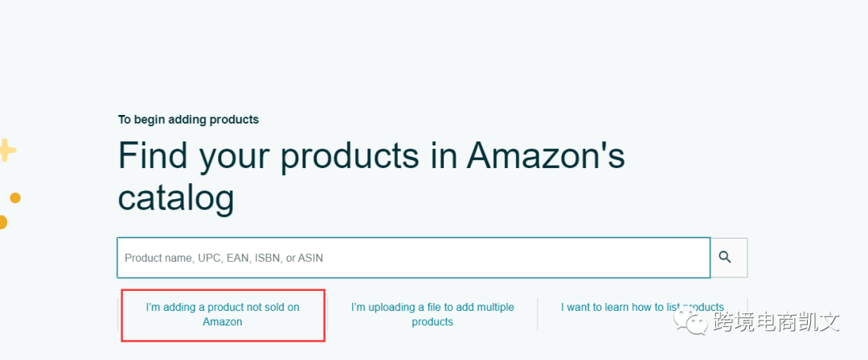Click the small orange dot decoration
The width and height of the screenshot is (868, 360).
tap(15, 198)
